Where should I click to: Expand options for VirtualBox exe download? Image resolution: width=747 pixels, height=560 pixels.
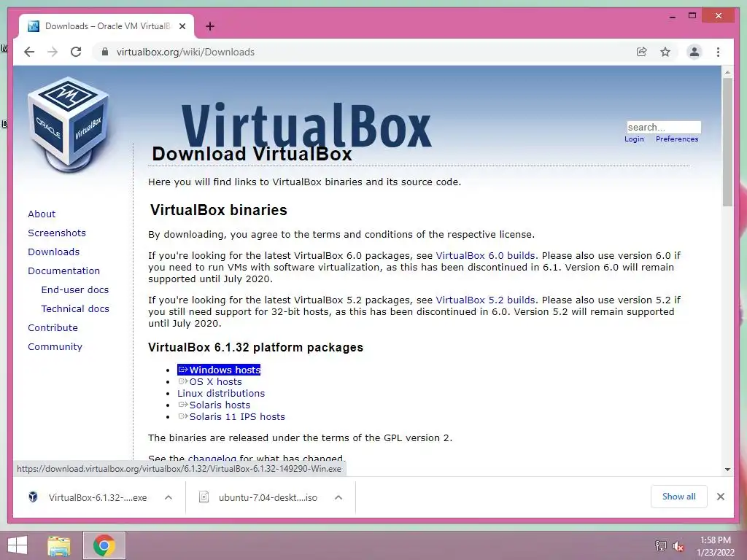169,497
